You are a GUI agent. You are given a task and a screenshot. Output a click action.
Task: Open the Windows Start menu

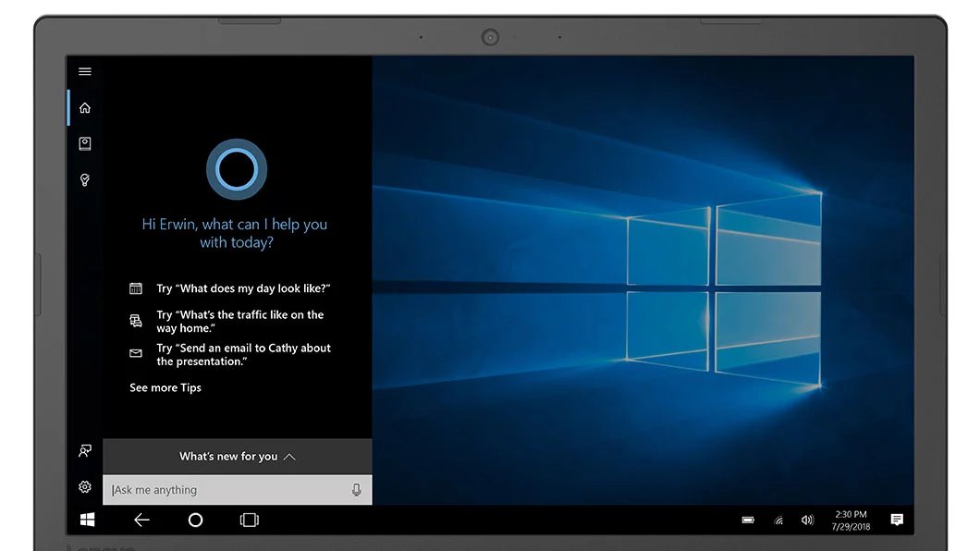[x=87, y=520]
